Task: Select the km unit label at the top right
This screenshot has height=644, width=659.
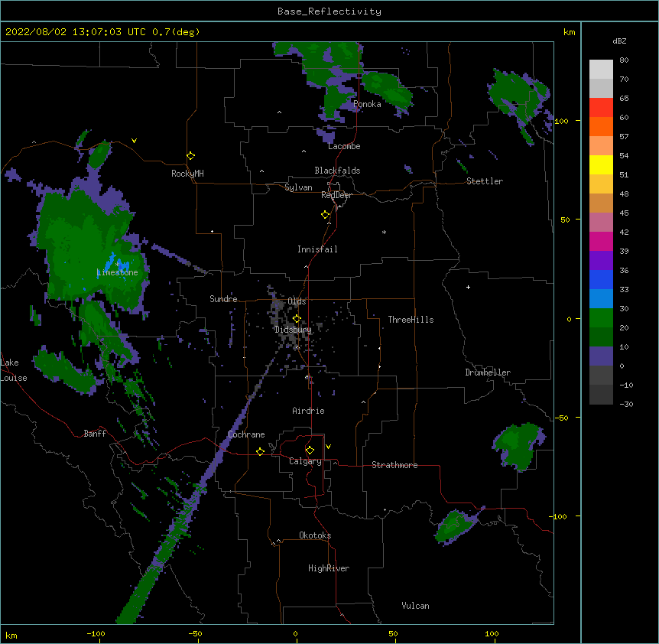Action: [570, 32]
